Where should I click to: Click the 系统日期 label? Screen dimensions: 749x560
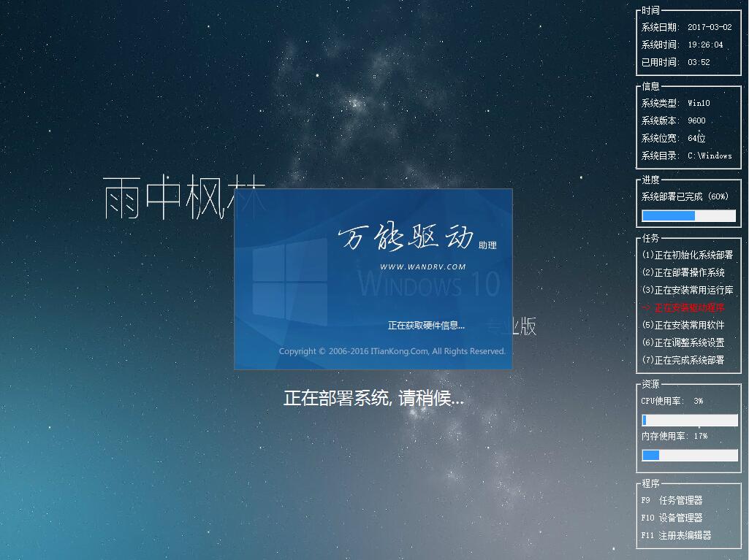tap(660, 27)
